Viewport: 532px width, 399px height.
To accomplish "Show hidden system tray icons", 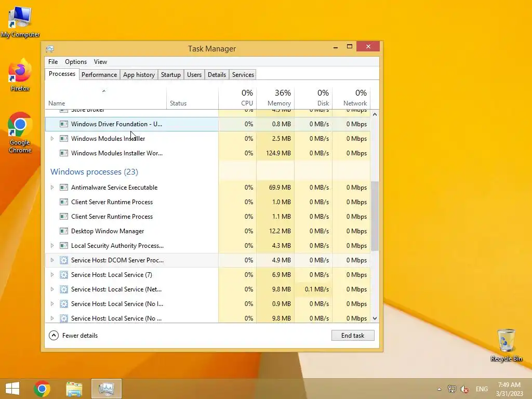I will tap(440, 389).
